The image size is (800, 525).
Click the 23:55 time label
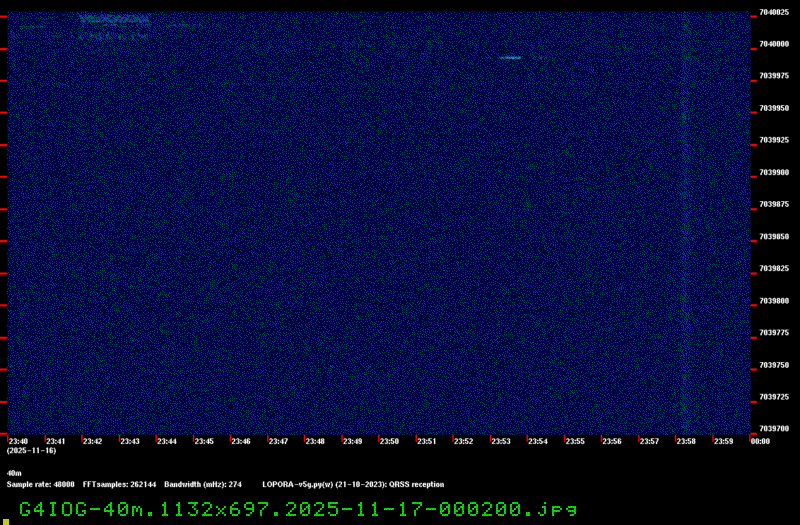click(x=575, y=441)
